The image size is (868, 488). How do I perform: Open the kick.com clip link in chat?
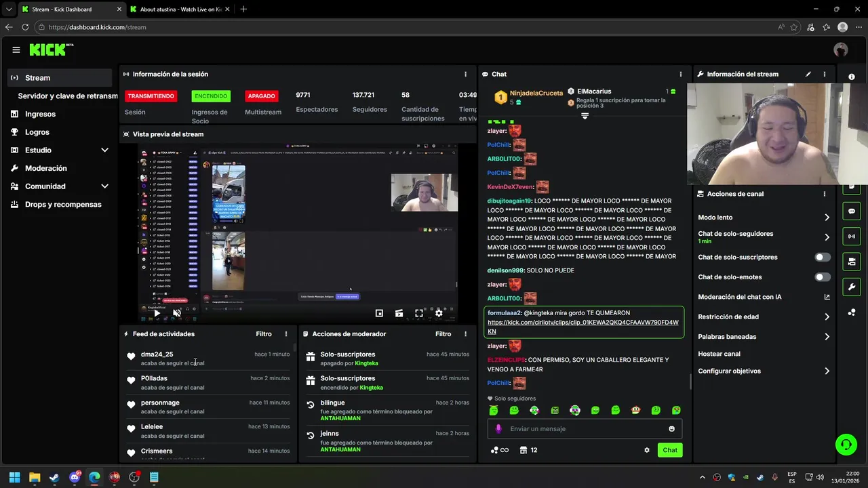pos(583,327)
